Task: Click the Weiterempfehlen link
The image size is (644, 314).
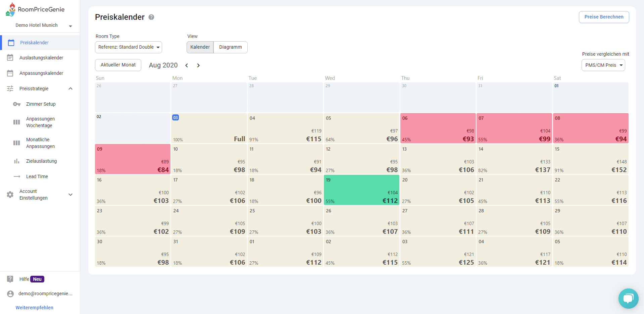Action: (x=35, y=308)
